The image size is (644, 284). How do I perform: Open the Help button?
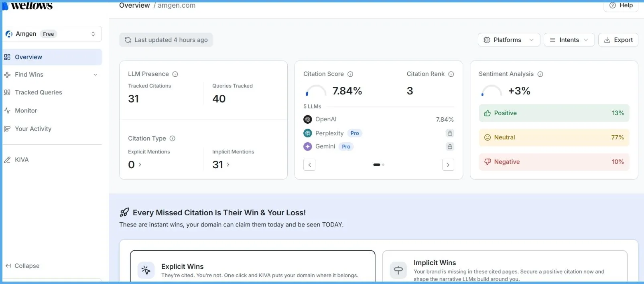point(621,6)
